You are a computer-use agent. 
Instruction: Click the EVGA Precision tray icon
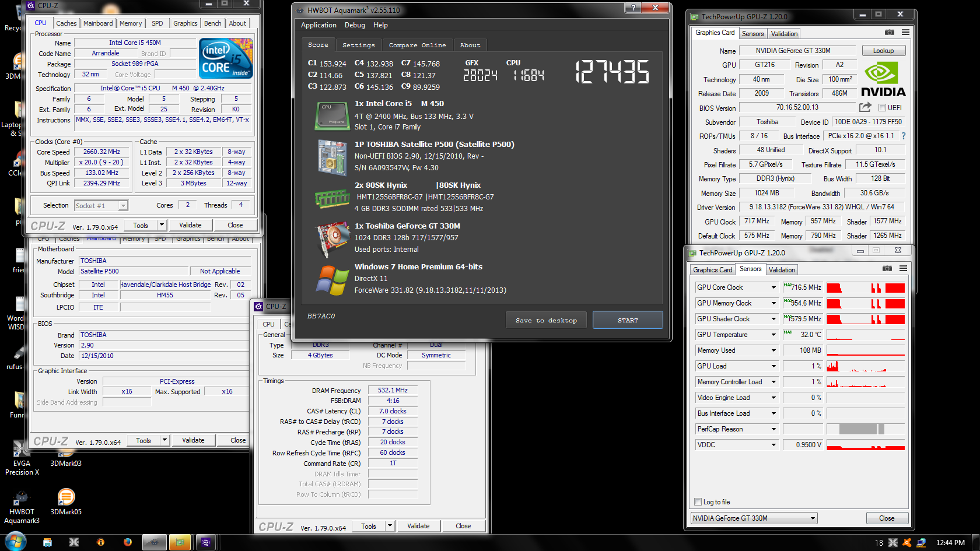pyautogui.click(x=893, y=542)
